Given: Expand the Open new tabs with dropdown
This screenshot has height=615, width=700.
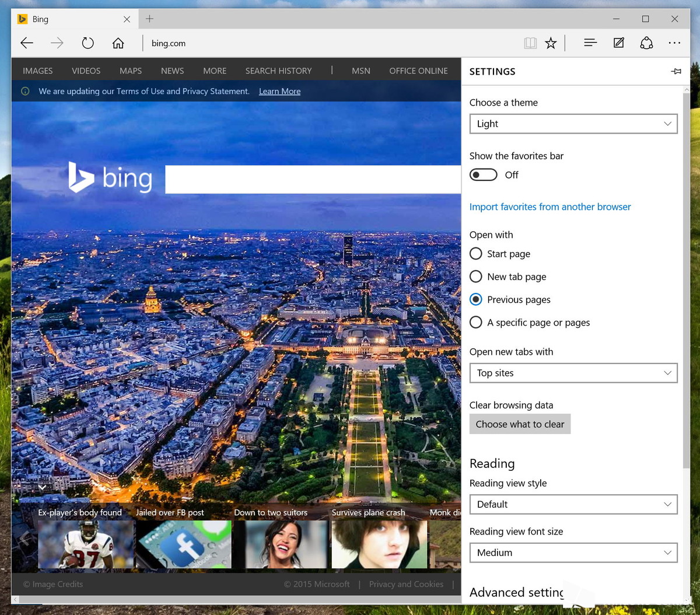Looking at the screenshot, I should coord(573,373).
